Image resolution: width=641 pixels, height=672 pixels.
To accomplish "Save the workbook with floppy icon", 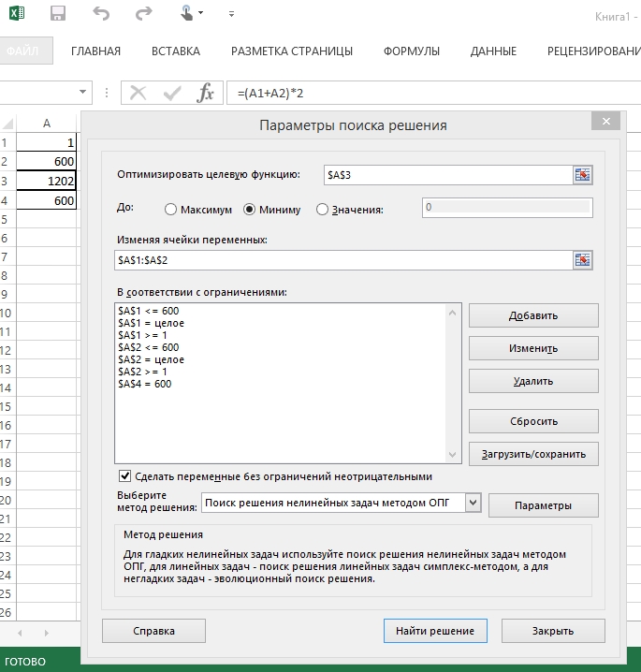I will pos(58,13).
